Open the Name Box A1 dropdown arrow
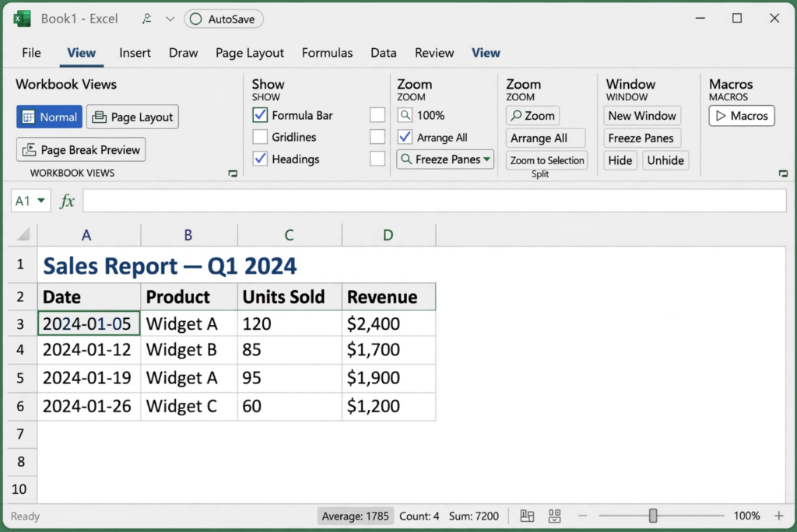Screen dimensions: 797x532 (41, 201)
